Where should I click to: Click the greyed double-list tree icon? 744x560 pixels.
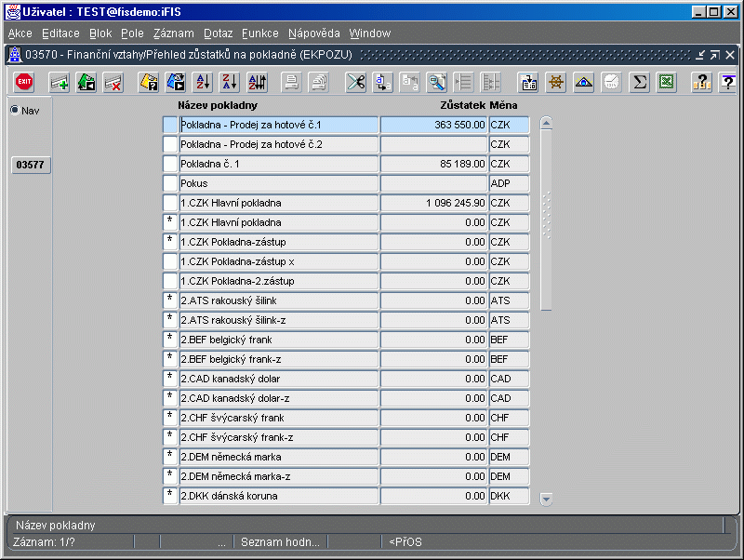point(491,82)
